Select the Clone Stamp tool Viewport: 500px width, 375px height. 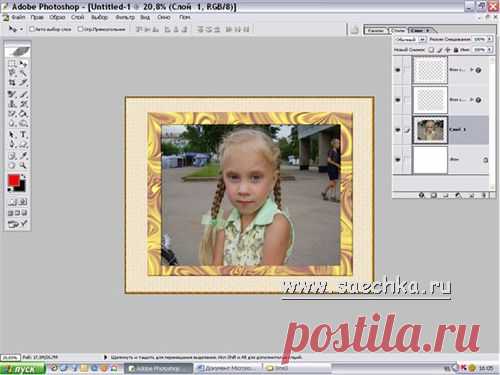pyautogui.click(x=12, y=104)
